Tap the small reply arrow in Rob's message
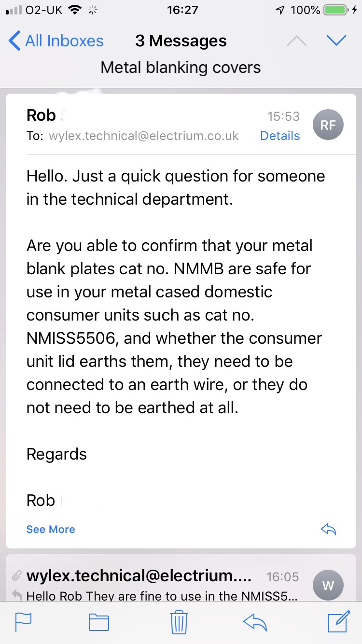This screenshot has width=362, height=644. click(328, 530)
